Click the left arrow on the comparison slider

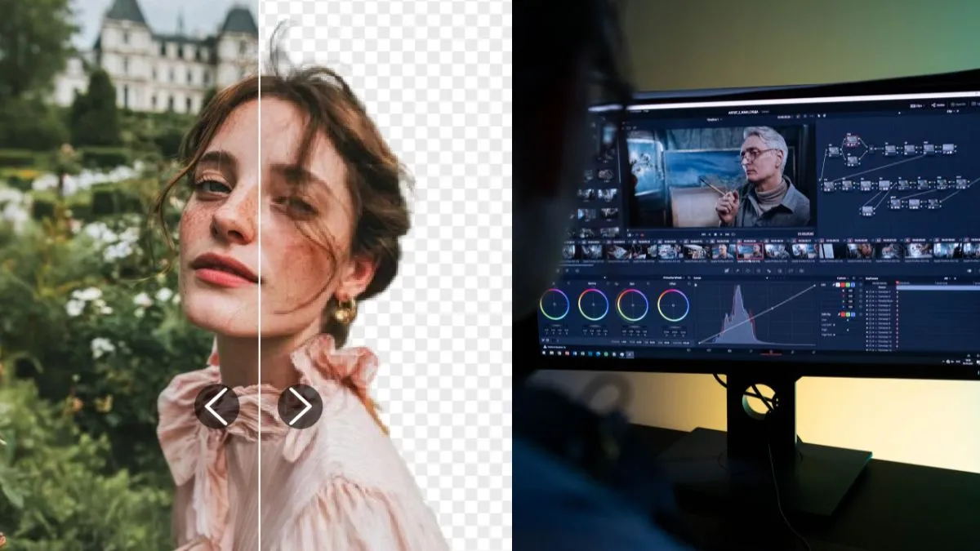point(216,407)
